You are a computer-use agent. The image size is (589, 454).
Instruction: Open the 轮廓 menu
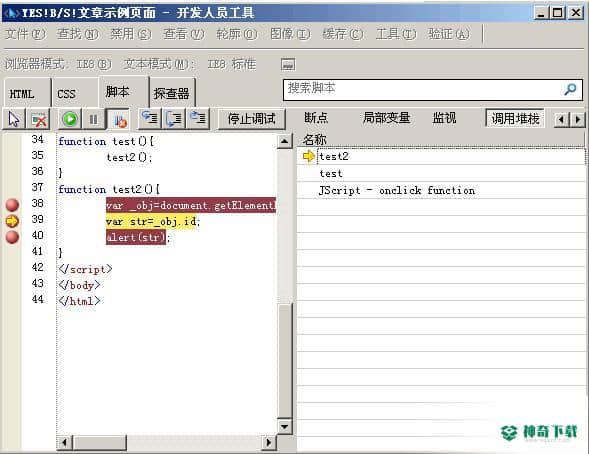tap(237, 34)
